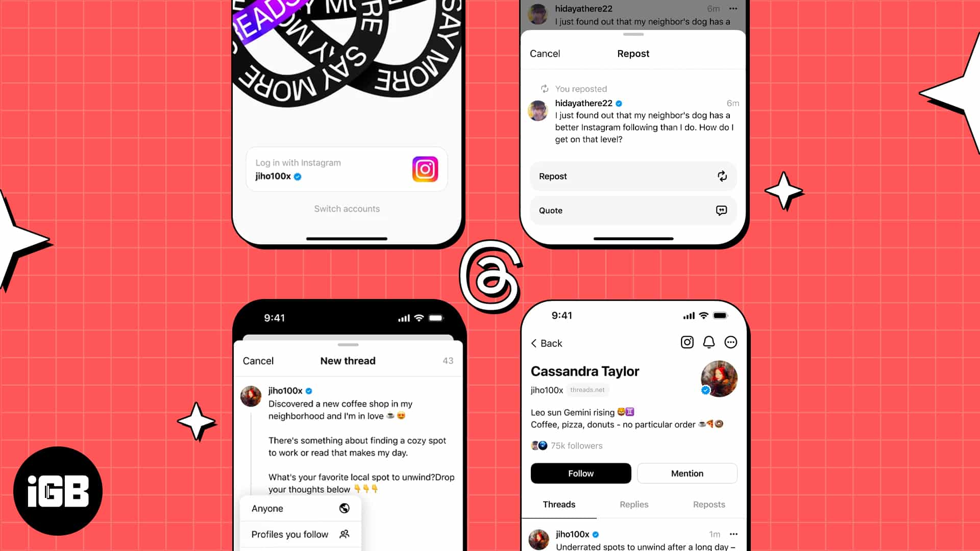Tap the Threads quote icon
The width and height of the screenshot is (980, 551).
click(721, 210)
